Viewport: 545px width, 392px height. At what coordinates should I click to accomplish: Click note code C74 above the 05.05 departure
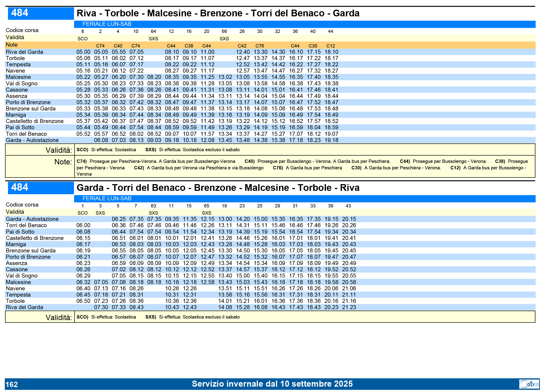point(100,46)
